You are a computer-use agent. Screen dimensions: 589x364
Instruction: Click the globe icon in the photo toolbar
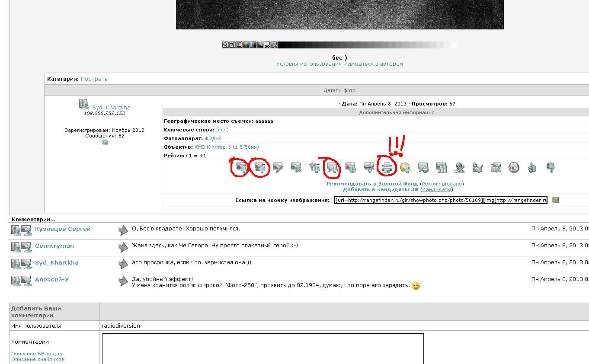pyautogui.click(x=514, y=168)
